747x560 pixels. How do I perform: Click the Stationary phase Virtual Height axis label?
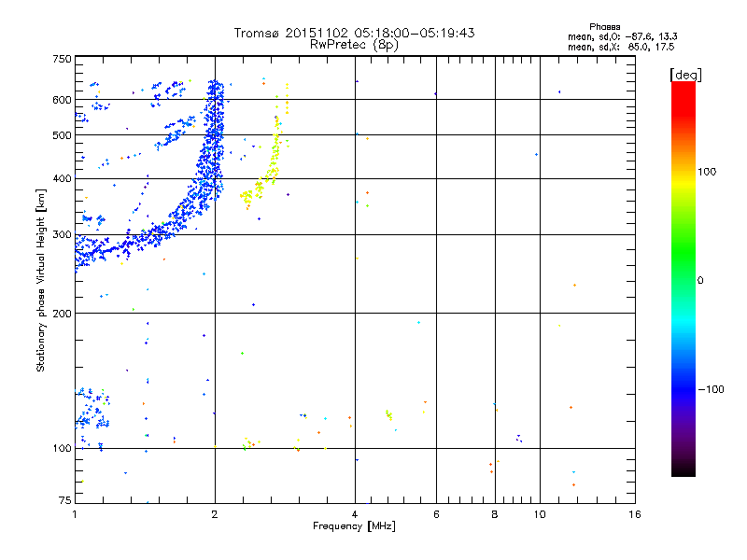pyautogui.click(x=41, y=280)
